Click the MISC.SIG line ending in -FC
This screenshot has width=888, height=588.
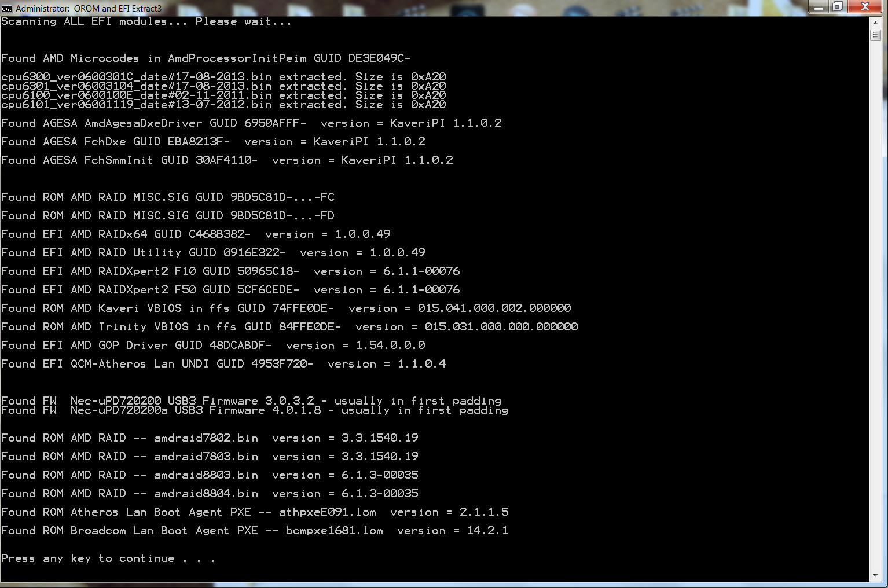point(168,197)
